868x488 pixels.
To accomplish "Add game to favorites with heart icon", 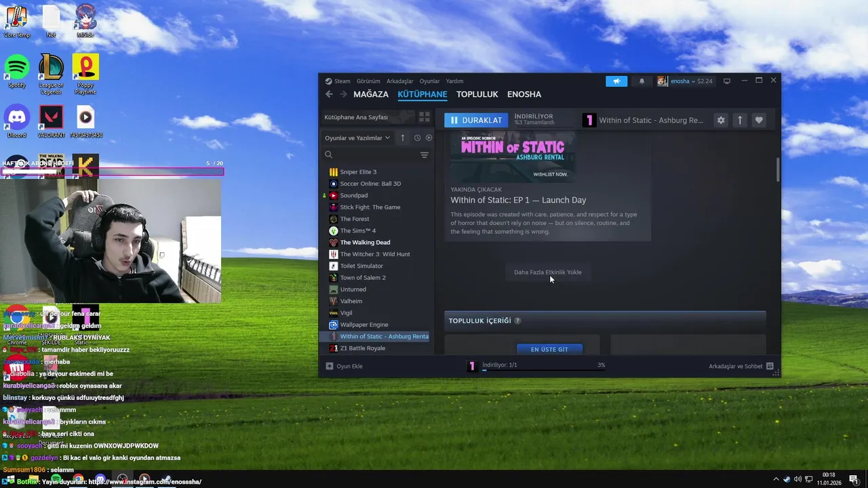I will click(x=759, y=120).
